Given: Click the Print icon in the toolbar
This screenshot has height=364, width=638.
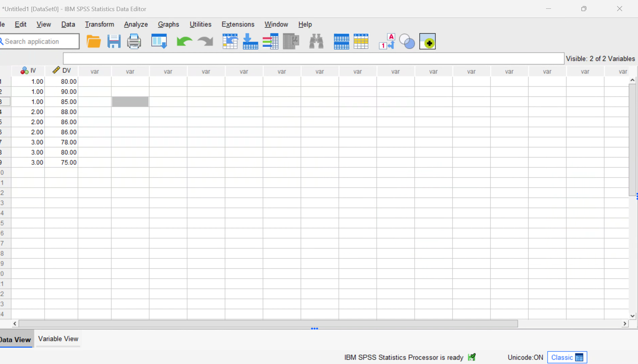Looking at the screenshot, I should coord(134,41).
